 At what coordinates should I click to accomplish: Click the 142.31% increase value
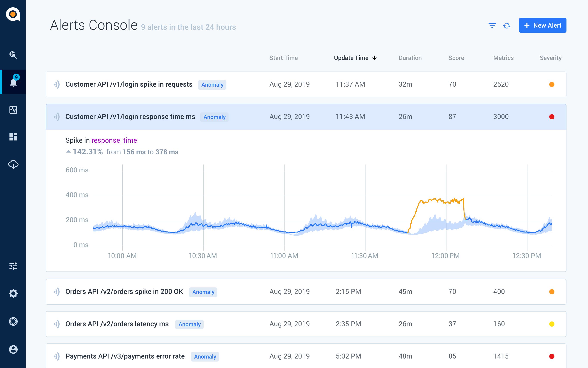coord(88,152)
